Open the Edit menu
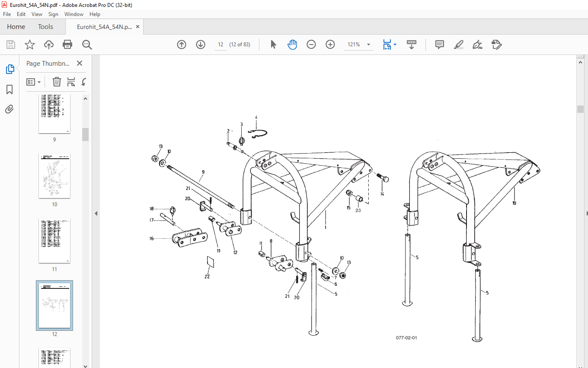 click(21, 14)
